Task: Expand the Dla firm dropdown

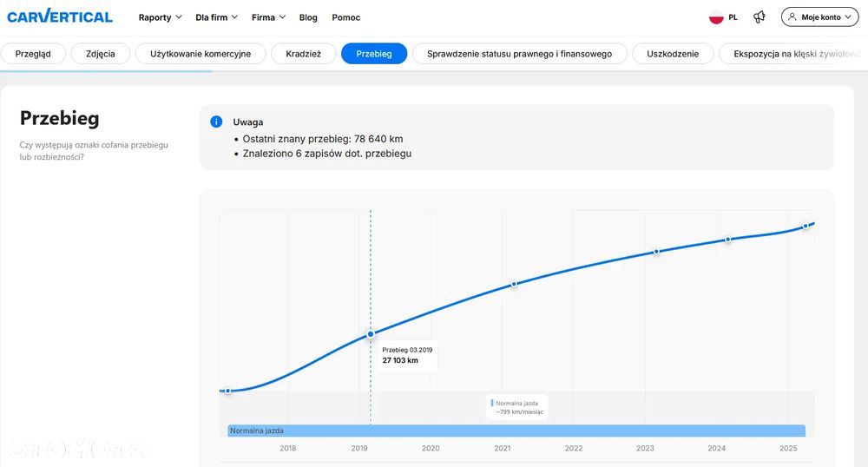Action: point(216,17)
